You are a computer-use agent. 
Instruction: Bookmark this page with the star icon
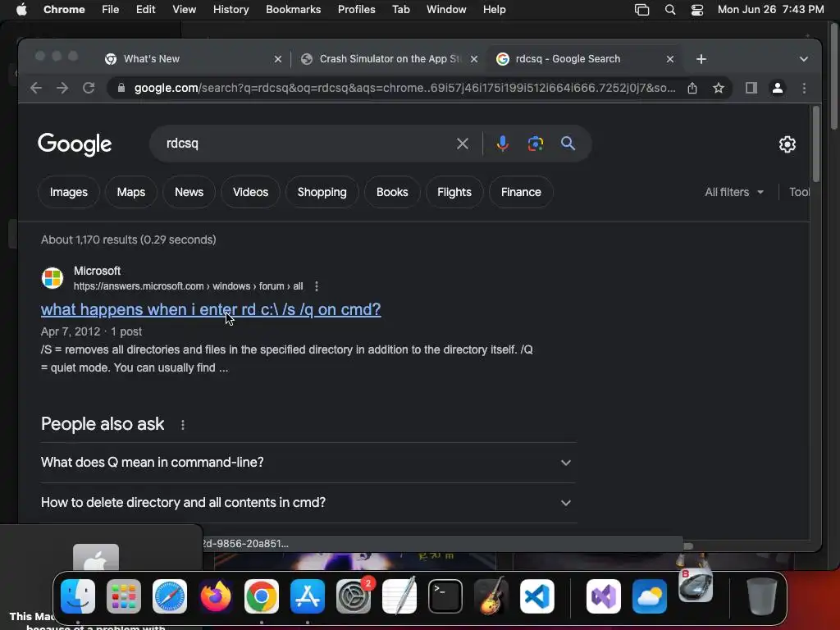(719, 88)
